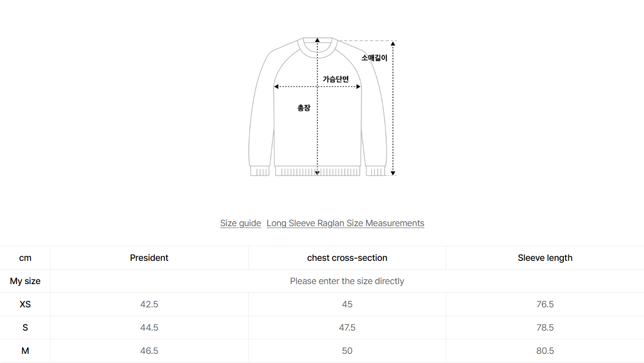Click the Size guide link
The height and width of the screenshot is (363, 644).
point(240,223)
